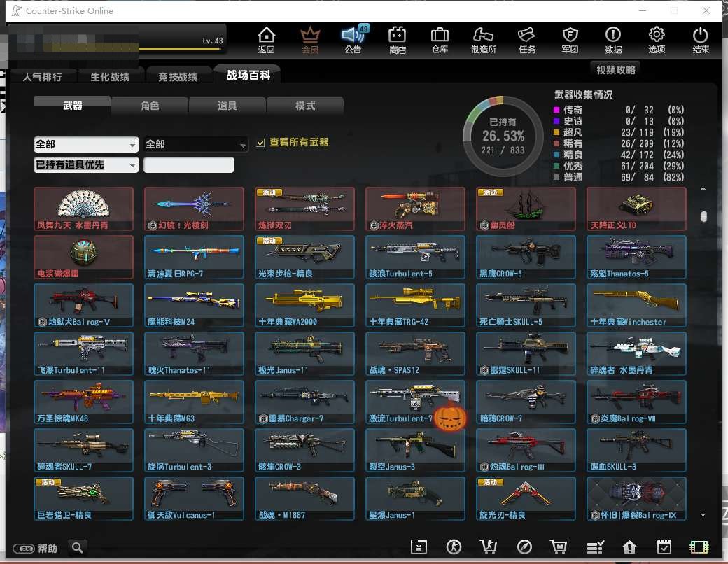The image size is (728, 564).
Task: Toggle the 帮助 help switch
Action: (x=23, y=549)
